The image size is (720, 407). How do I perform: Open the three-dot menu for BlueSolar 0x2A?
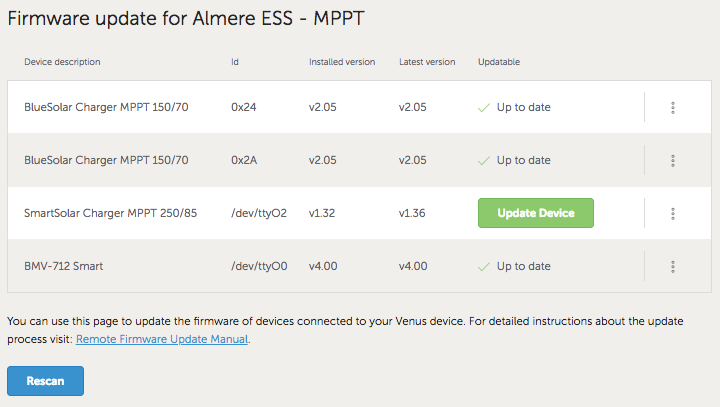(673, 160)
